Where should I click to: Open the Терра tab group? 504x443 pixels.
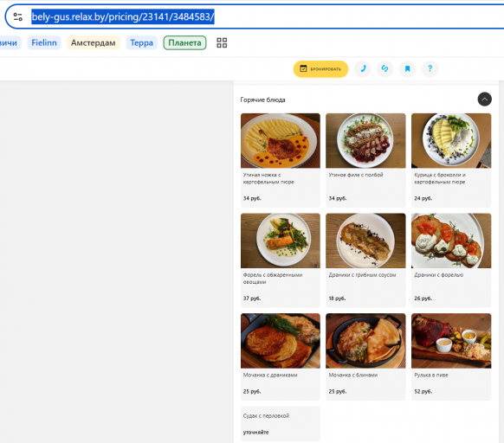[142, 42]
